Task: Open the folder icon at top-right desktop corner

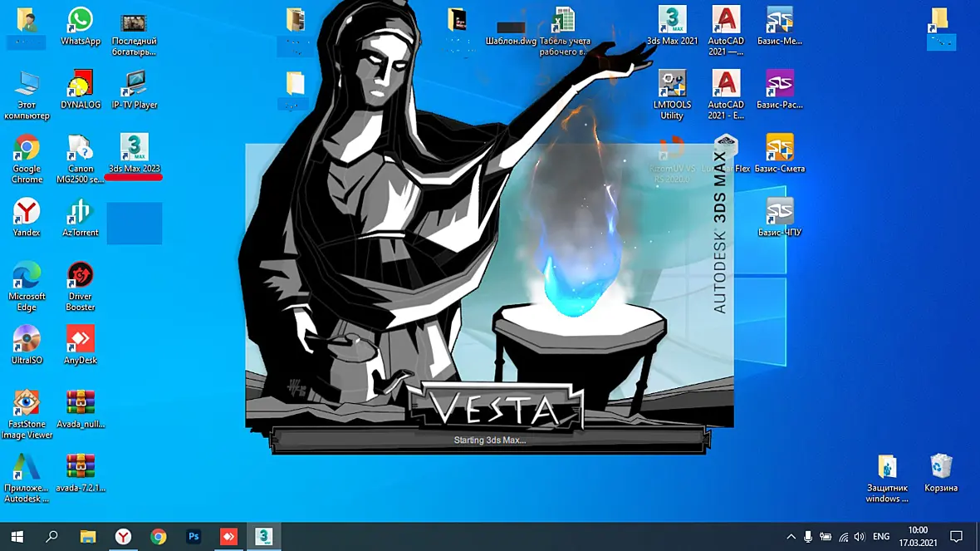Action: 941,27
